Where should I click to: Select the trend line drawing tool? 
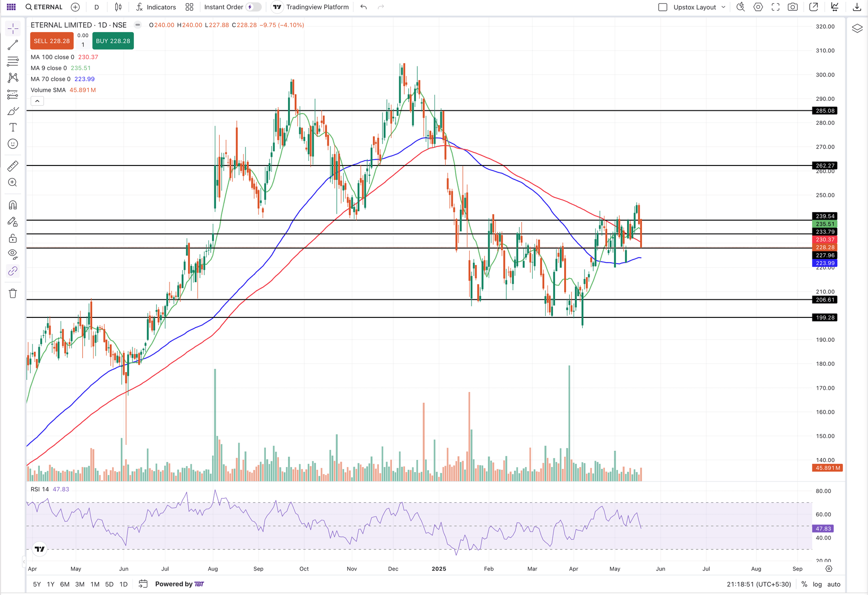tap(13, 45)
